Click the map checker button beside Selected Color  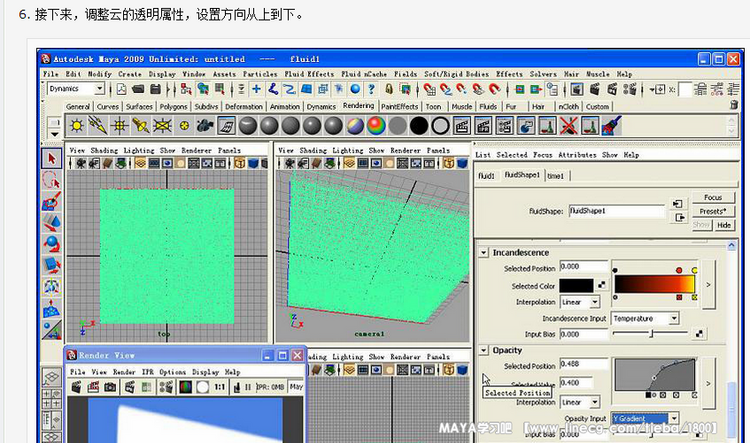click(602, 285)
